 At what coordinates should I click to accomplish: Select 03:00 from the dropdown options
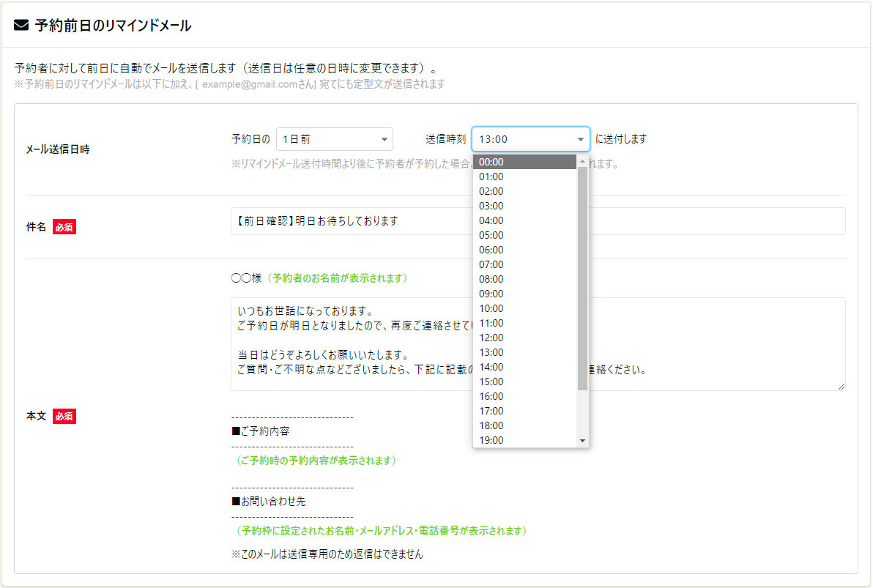(524, 206)
